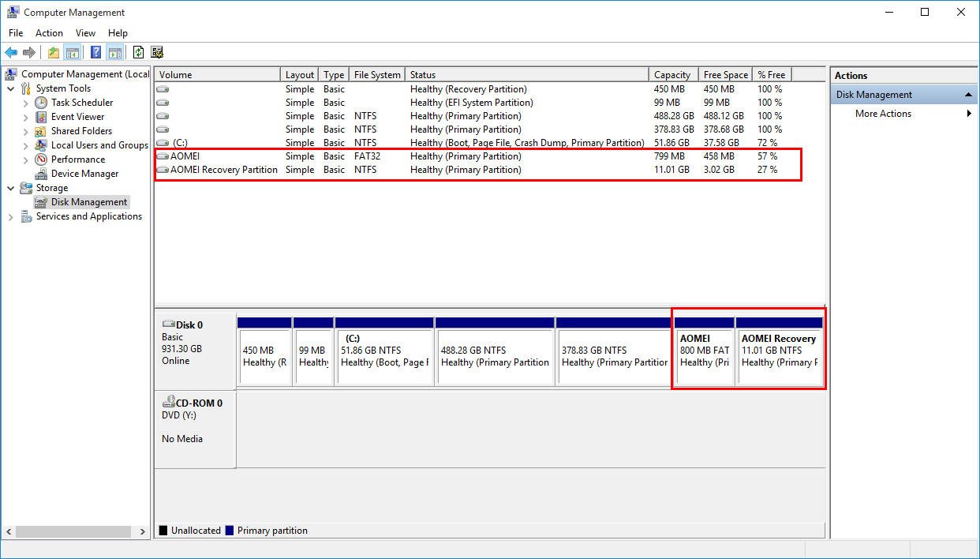The width and height of the screenshot is (980, 559).
Task: Select the 488.28 GB NTFS partition block
Action: 495,356
